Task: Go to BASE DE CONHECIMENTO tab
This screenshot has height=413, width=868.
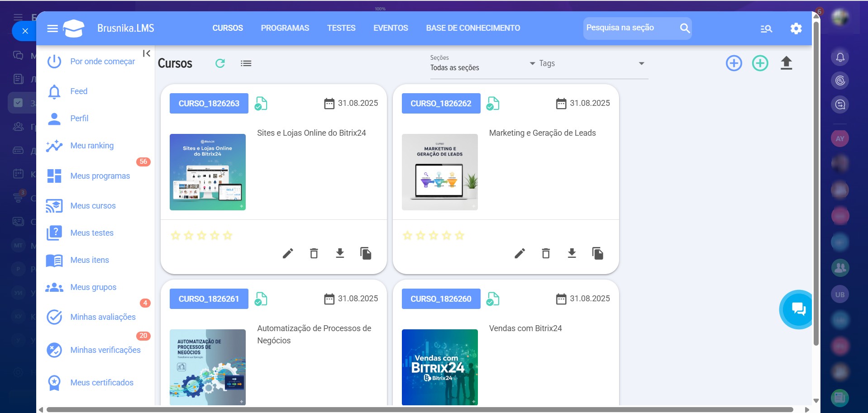Action: [x=473, y=28]
